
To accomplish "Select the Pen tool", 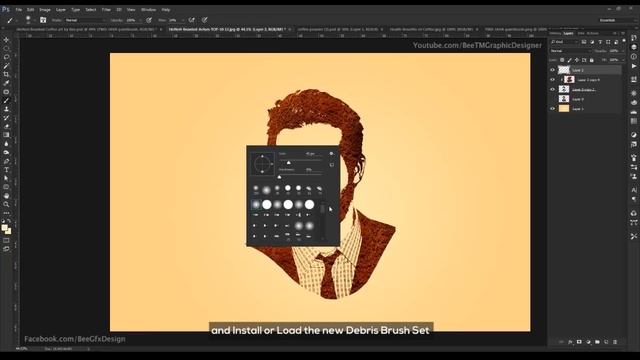I will click(7, 161).
